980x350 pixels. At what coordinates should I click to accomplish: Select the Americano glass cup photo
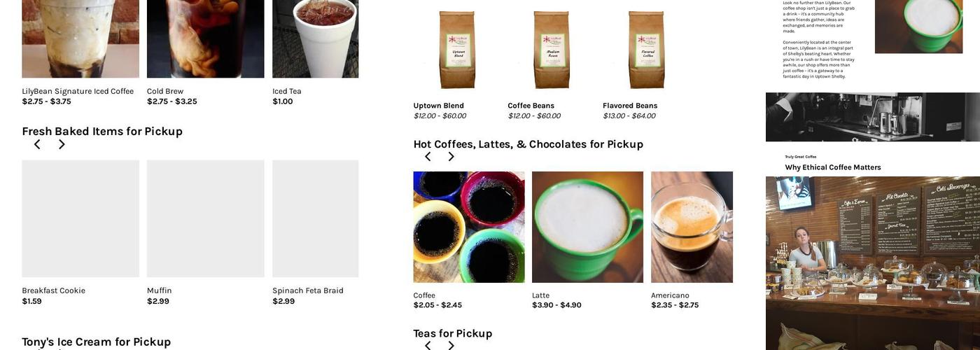coord(692,227)
